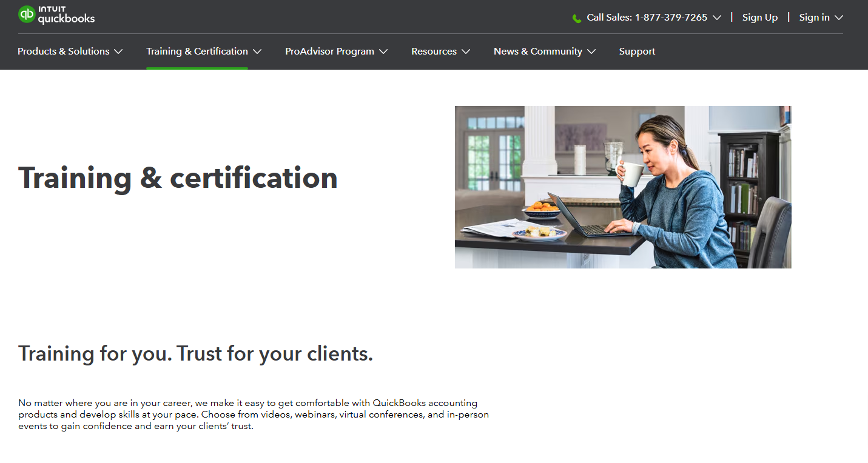This screenshot has height=463, width=868.
Task: Open the News & Community menu
Action: pos(537,52)
